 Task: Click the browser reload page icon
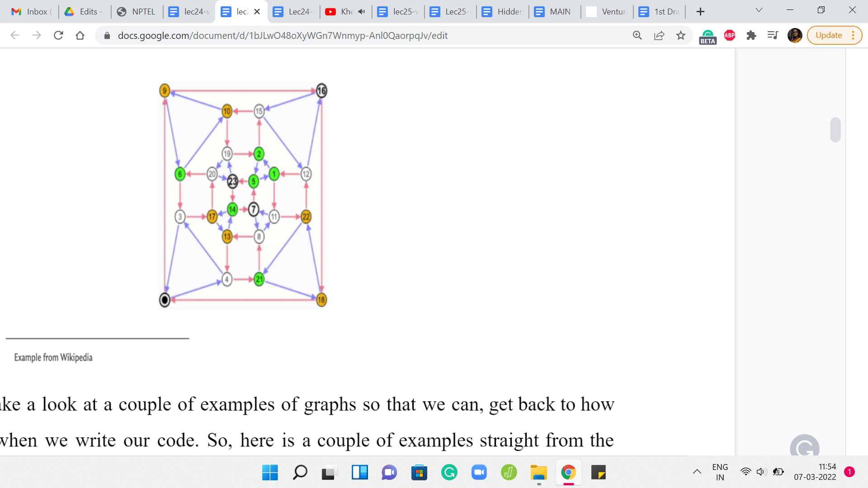coord(58,35)
